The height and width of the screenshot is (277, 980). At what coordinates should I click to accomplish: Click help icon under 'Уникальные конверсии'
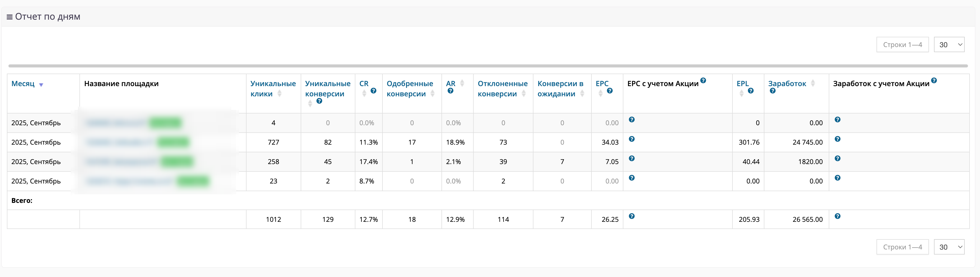coord(319,101)
